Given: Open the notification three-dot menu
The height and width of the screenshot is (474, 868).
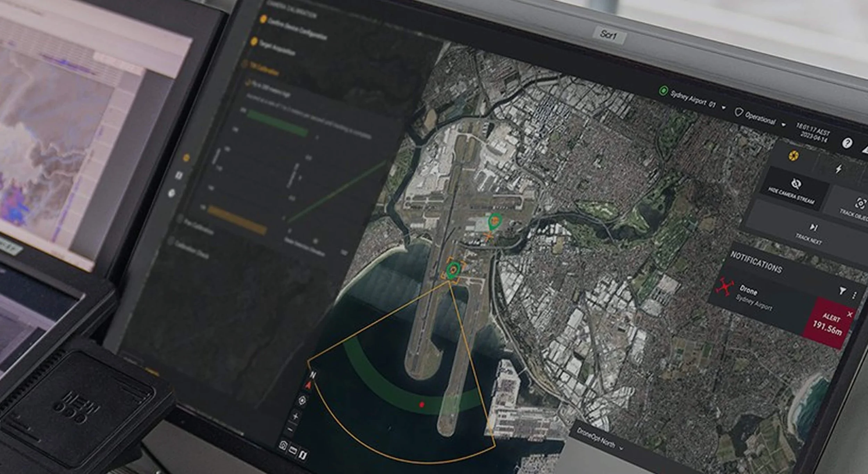Looking at the screenshot, I should [x=854, y=296].
